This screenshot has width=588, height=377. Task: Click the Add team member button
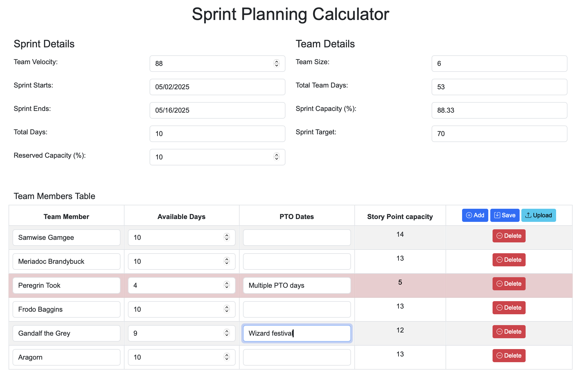pyautogui.click(x=475, y=215)
